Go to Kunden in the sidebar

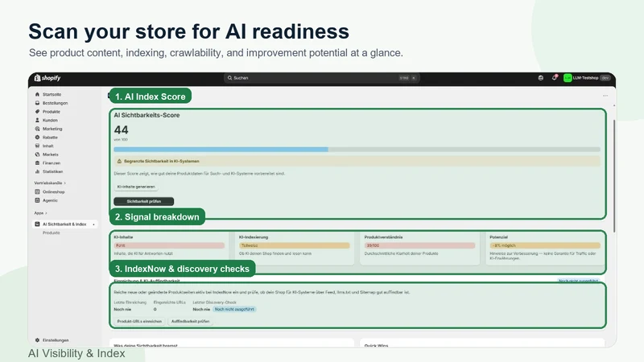pyautogui.click(x=50, y=120)
